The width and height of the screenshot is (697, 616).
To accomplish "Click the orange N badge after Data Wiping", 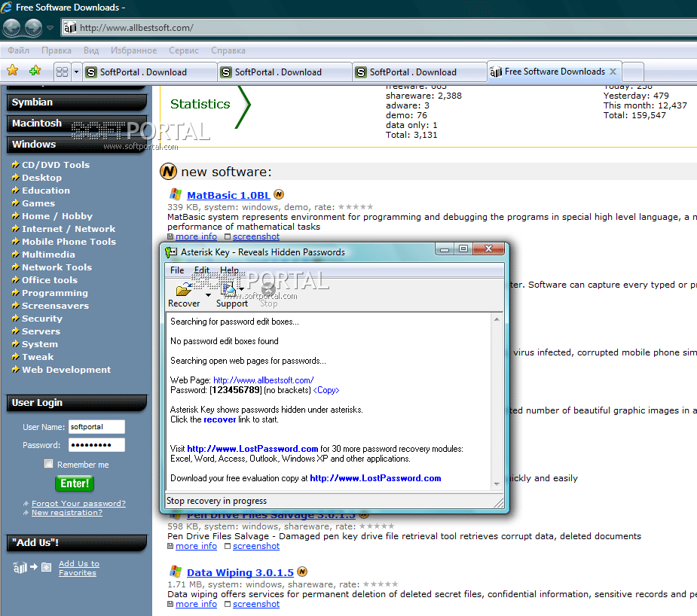I will [x=302, y=572].
